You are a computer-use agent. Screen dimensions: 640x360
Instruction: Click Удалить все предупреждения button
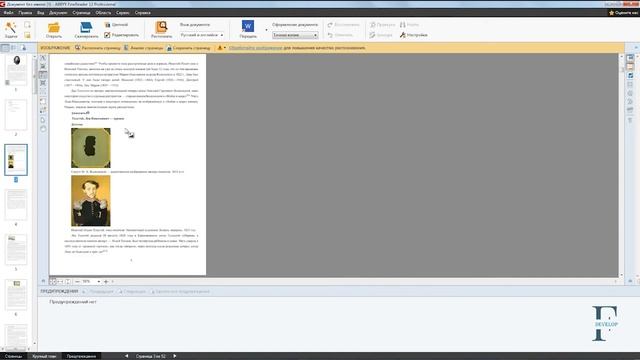click(x=180, y=291)
